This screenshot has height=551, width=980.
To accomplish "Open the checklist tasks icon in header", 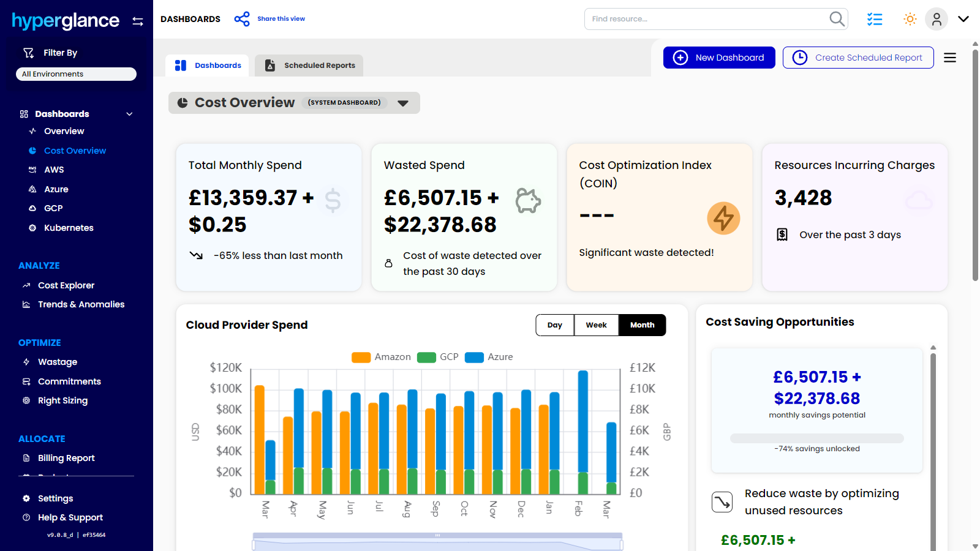I will 875,19.
